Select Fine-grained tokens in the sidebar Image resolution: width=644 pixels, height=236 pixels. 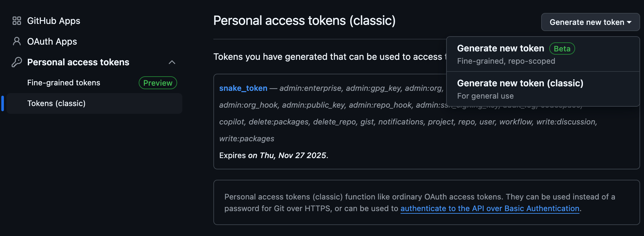(64, 83)
